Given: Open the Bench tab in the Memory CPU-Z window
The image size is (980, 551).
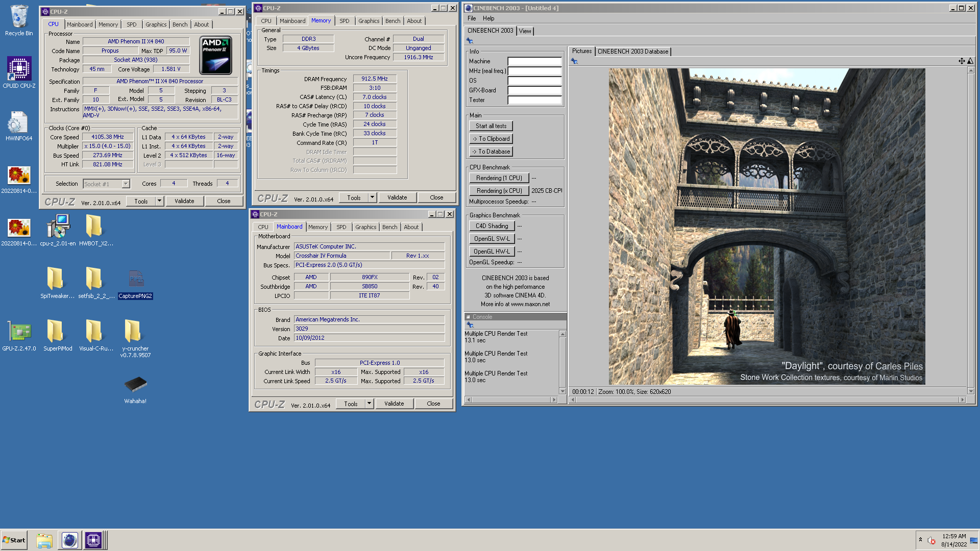Looking at the screenshot, I should coord(393,21).
